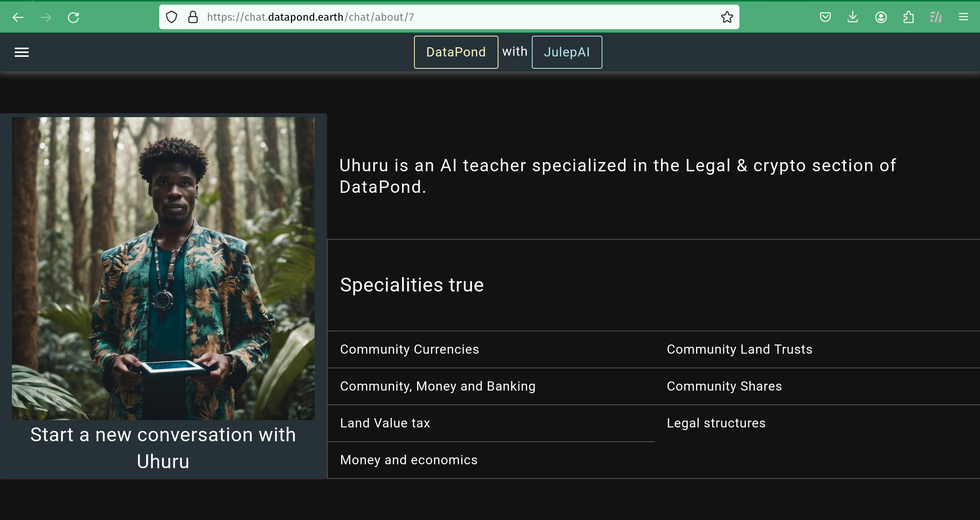This screenshot has height=520, width=980.
Task: Start a new conversation with Uhuru
Action: pyautogui.click(x=163, y=448)
